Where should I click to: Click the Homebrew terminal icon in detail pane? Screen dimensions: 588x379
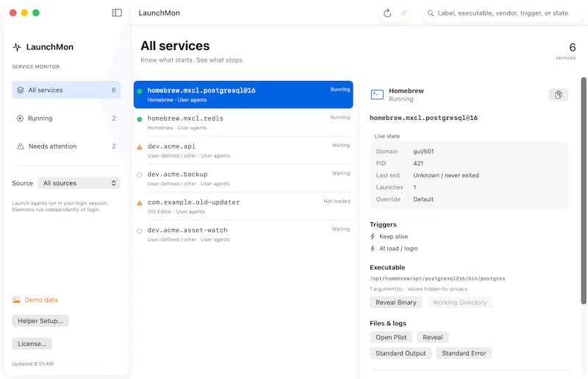[377, 95]
